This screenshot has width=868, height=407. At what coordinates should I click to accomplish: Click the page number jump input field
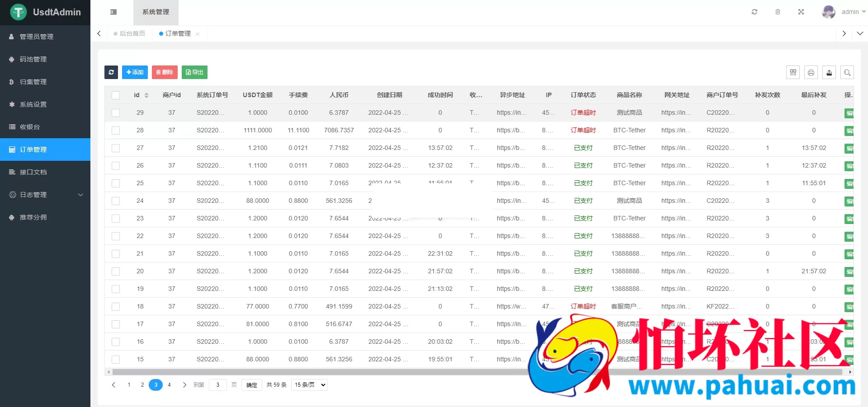(218, 385)
